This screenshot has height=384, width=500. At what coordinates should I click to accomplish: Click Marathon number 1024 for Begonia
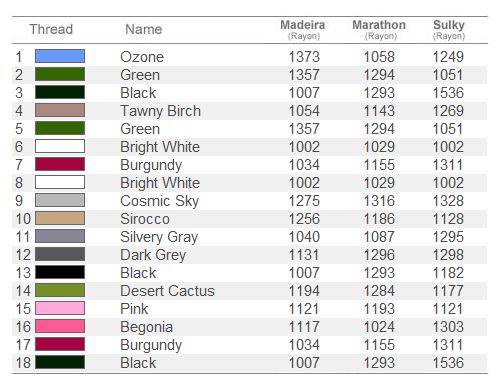point(379,327)
